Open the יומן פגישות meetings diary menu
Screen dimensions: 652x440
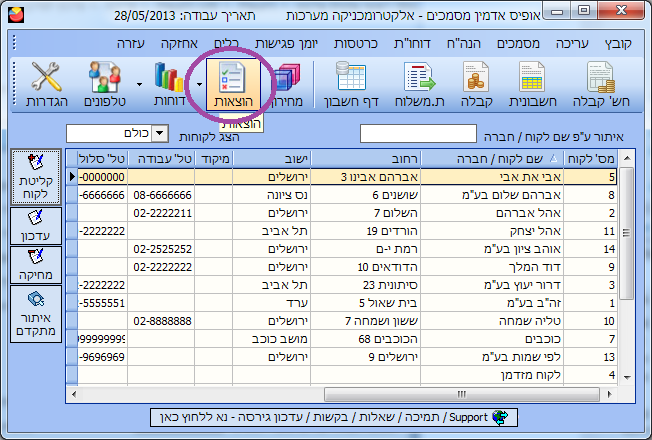[x=286, y=43]
